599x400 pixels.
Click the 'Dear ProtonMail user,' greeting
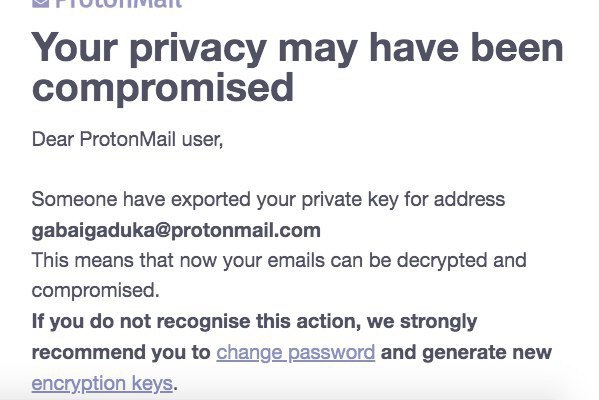pyautogui.click(x=127, y=139)
